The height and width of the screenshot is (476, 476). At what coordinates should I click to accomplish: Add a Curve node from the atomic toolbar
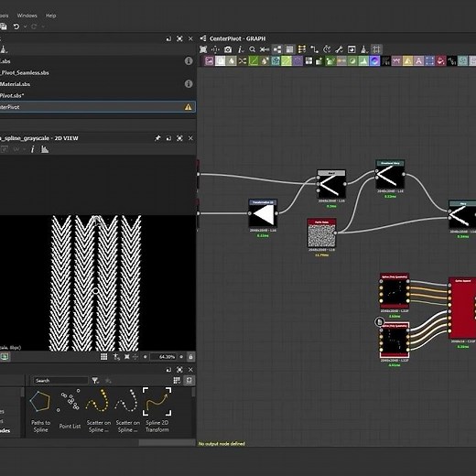coord(254,61)
